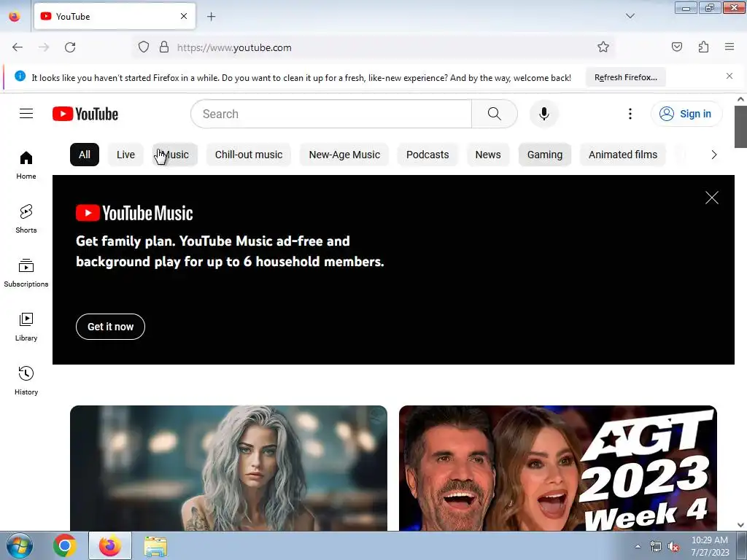Click the Sign in button
Screen dimensions: 747x560
coord(686,114)
